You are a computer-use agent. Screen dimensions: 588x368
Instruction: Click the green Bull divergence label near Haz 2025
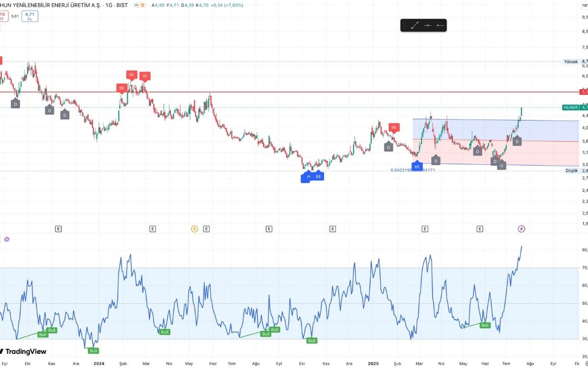tap(485, 325)
